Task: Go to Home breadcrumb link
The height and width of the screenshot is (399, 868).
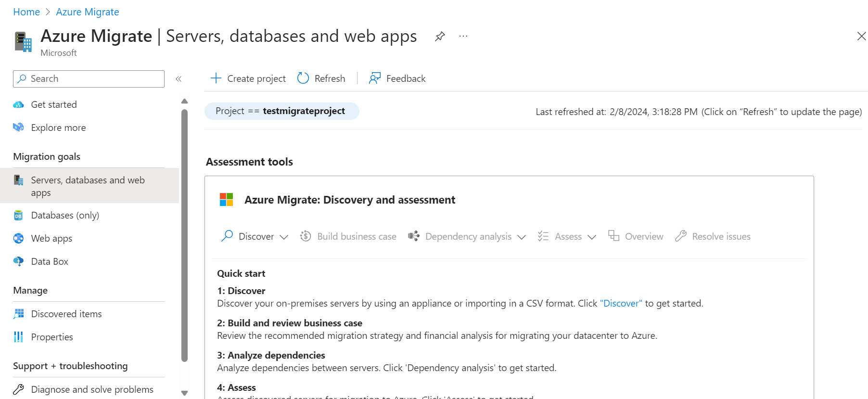Action: (26, 12)
